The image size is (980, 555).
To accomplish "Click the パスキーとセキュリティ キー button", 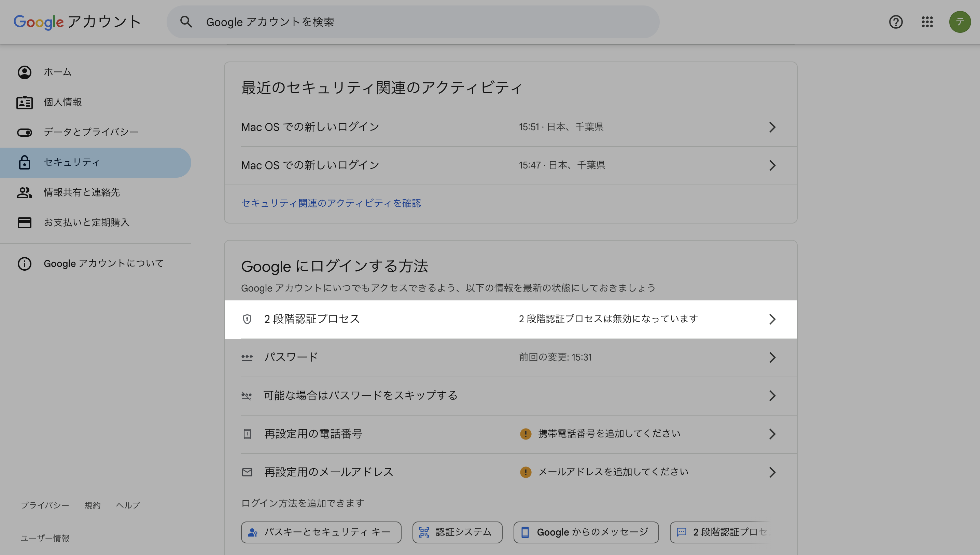I will 321,532.
